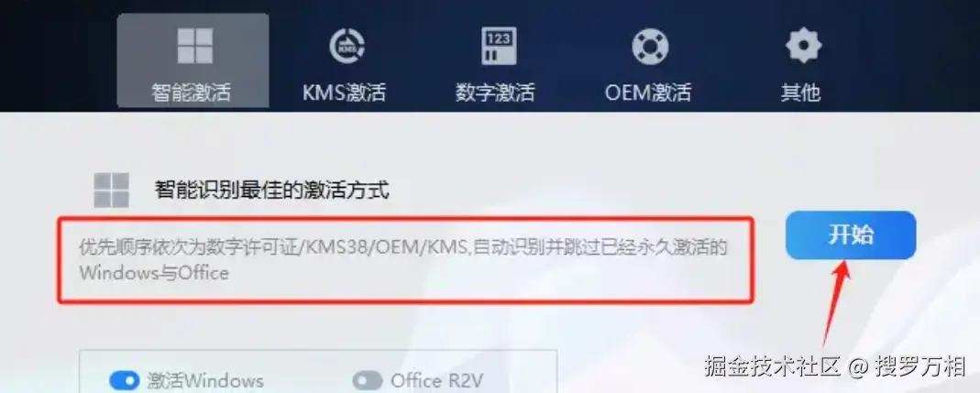Switch to the OEM激活 tab label
Screen dimensions: 980x393
pyautogui.click(x=648, y=93)
